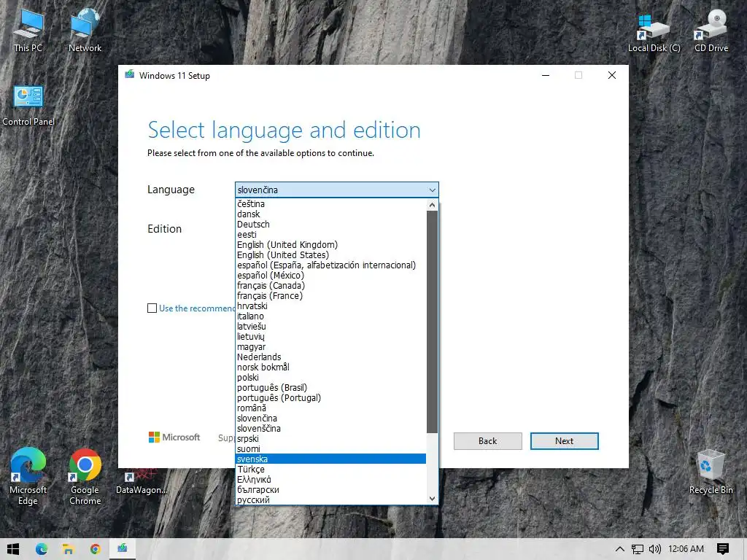Choose dansk from the language list
Viewport: 747px width, 560px height.
[x=331, y=214]
